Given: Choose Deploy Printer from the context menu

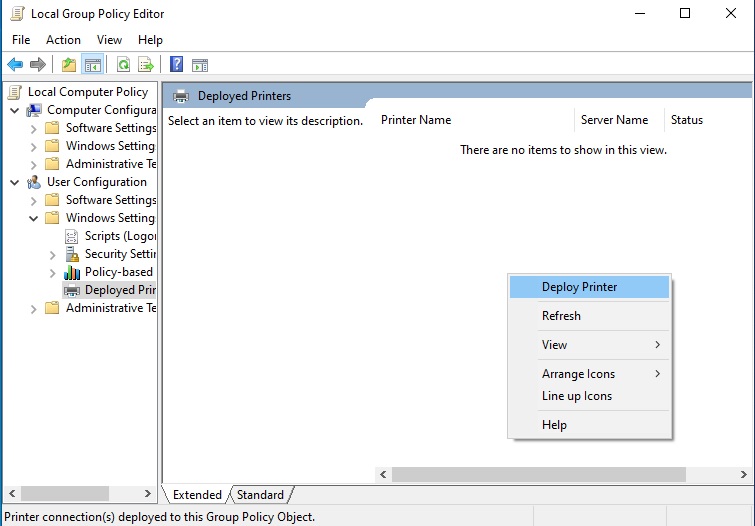Looking at the screenshot, I should pos(589,287).
